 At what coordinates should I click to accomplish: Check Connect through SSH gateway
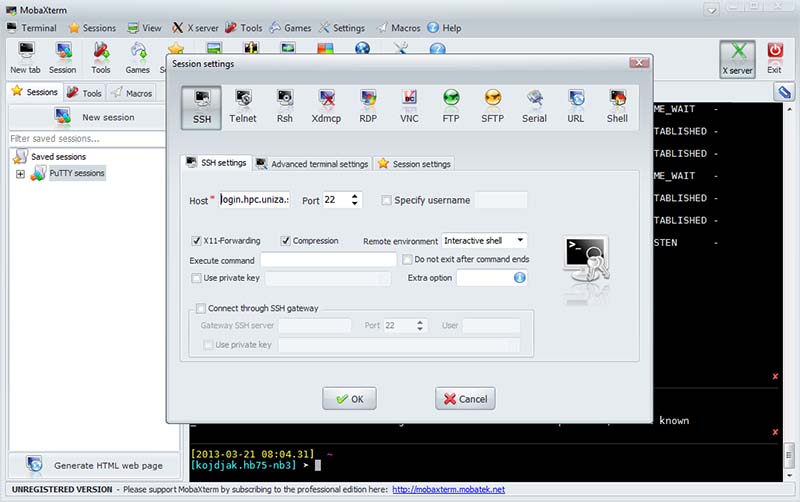coord(201,308)
